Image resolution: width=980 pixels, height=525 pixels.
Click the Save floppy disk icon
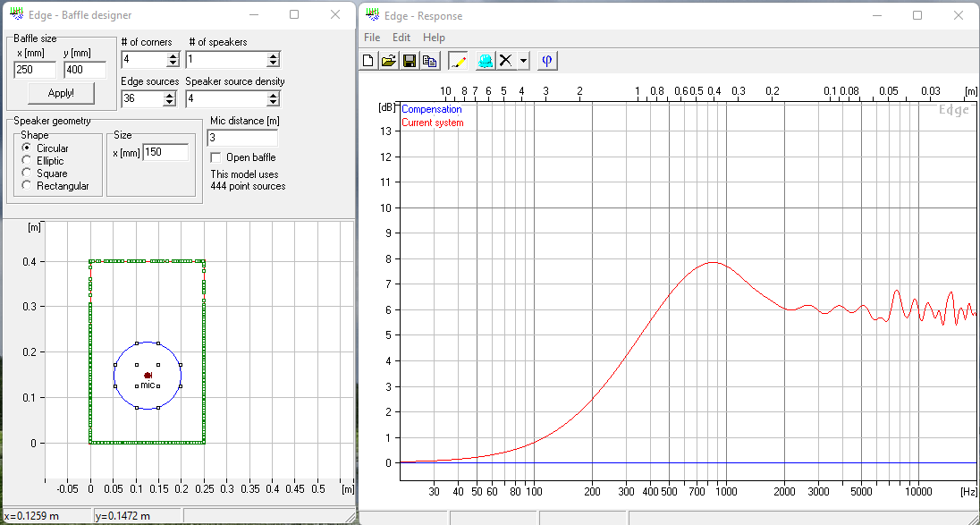[410, 61]
